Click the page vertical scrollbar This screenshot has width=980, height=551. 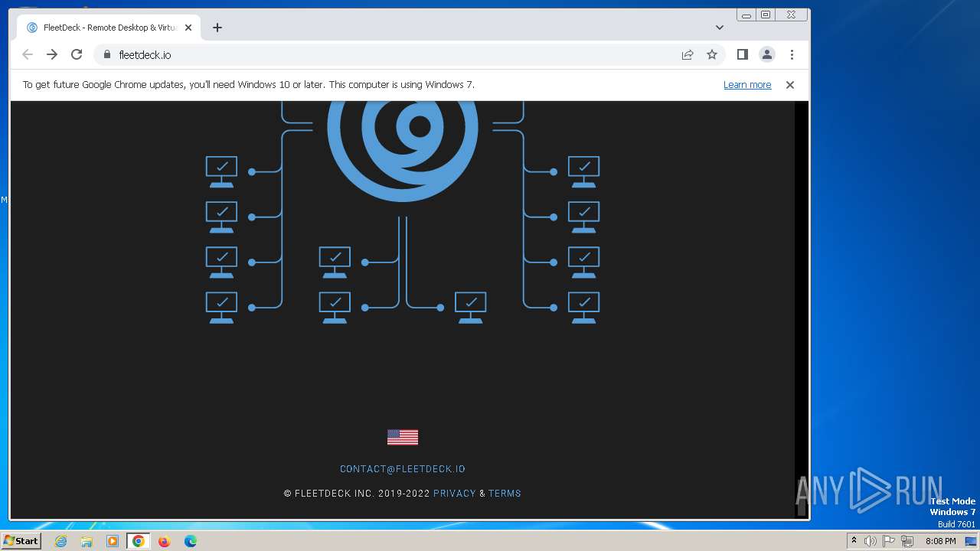tap(802, 309)
